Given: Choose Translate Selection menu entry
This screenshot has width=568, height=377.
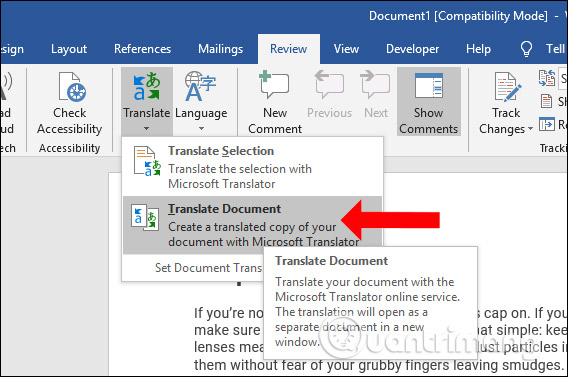Looking at the screenshot, I should coord(252,167).
